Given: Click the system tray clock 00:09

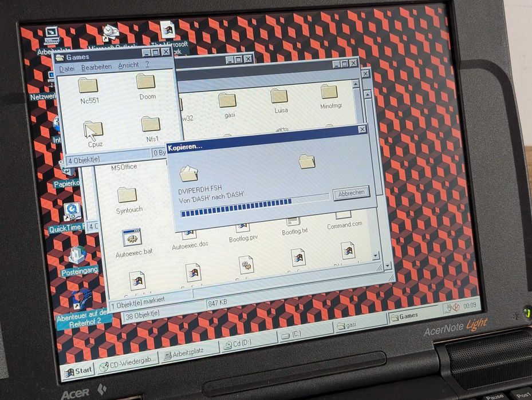Looking at the screenshot, I should point(470,306).
